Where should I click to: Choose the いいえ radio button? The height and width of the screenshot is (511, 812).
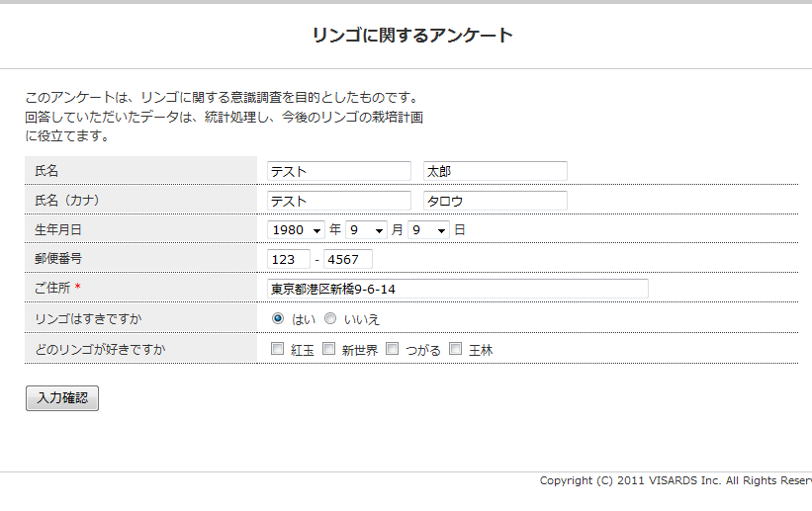click(x=330, y=318)
